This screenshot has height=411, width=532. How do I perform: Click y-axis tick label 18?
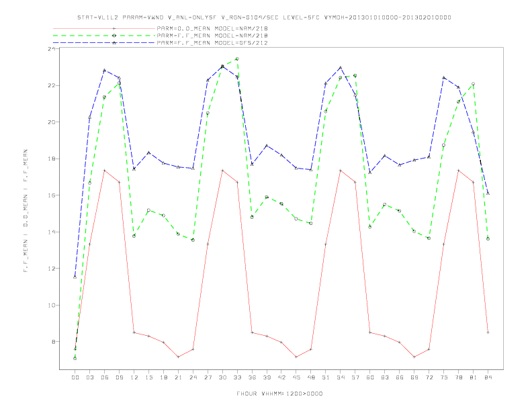click(x=52, y=158)
